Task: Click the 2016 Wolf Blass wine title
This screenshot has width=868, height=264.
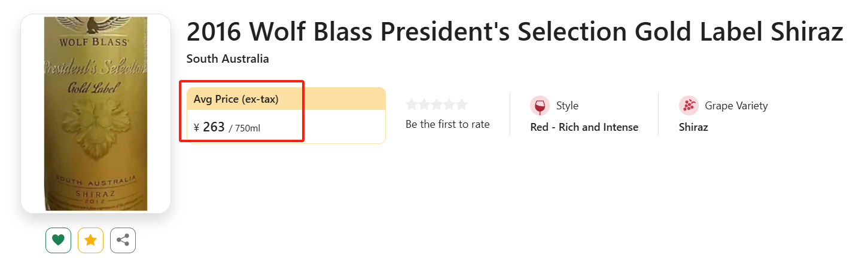Action: pos(515,32)
